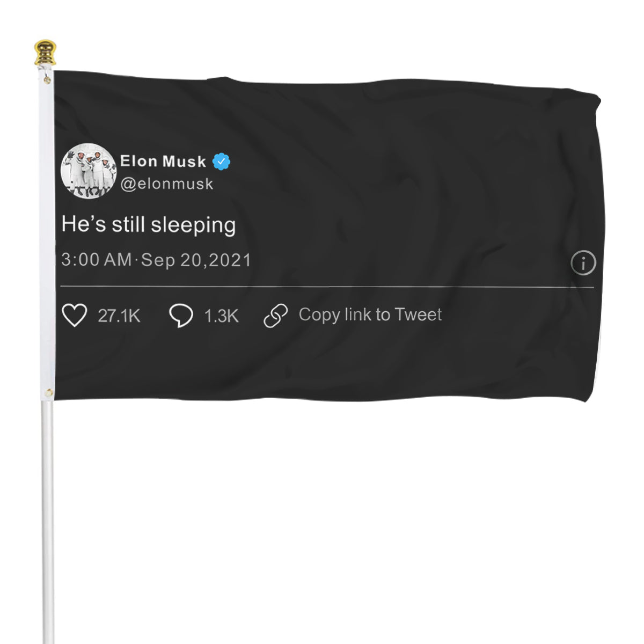Viewport: 644px width, 644px height.
Task: Click the chain link icon
Action: [x=276, y=316]
